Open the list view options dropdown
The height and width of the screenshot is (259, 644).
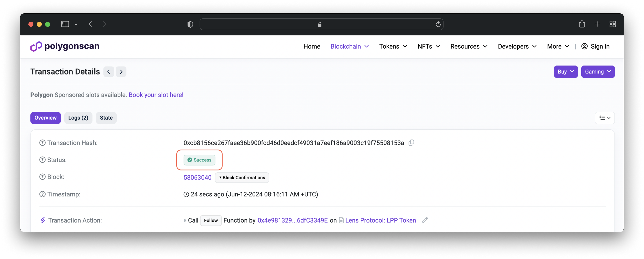tap(605, 118)
